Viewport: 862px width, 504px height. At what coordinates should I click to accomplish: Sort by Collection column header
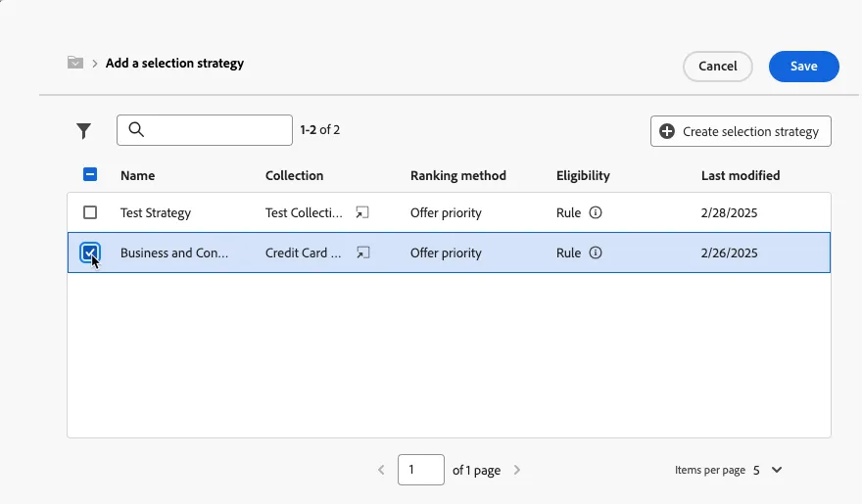point(294,176)
